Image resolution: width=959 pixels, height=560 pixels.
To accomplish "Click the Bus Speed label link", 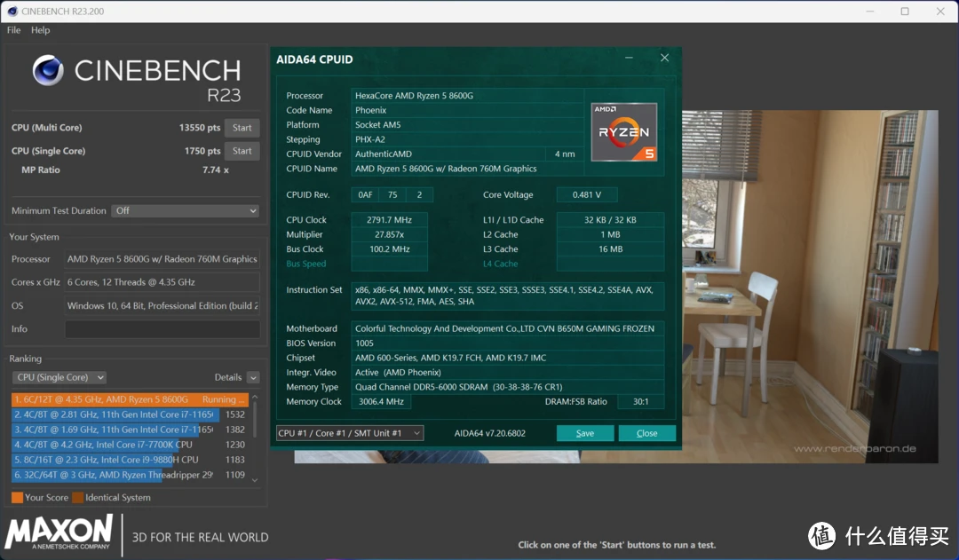I will (x=305, y=264).
